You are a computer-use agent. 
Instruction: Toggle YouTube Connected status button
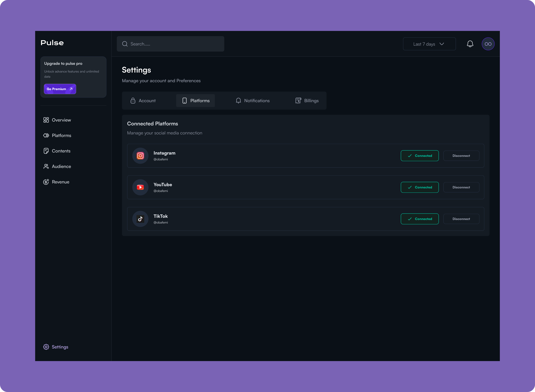[420, 187]
